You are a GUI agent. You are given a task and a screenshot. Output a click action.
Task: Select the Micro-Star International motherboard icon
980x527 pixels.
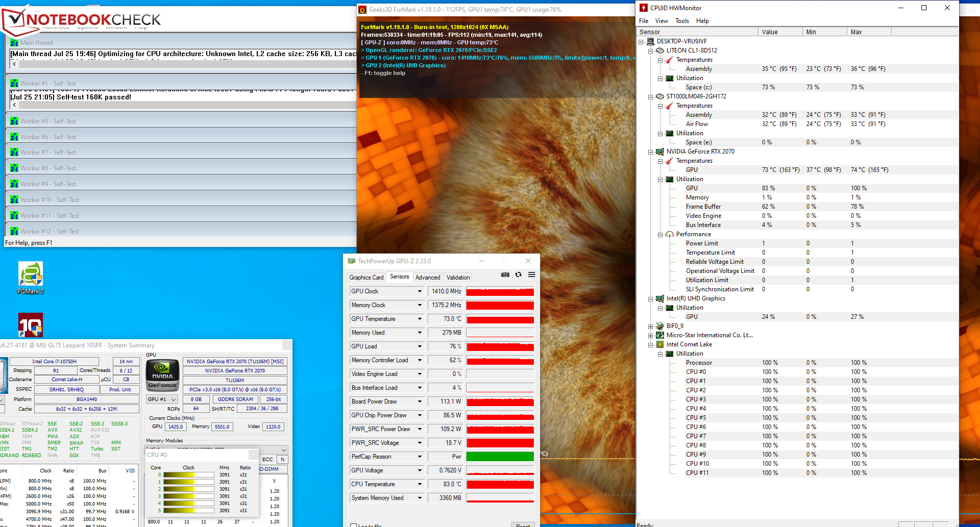click(660, 335)
